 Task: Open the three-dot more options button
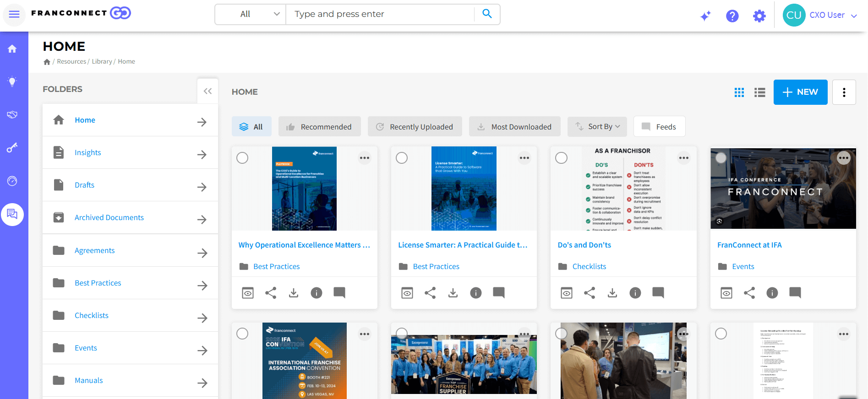[x=844, y=92]
